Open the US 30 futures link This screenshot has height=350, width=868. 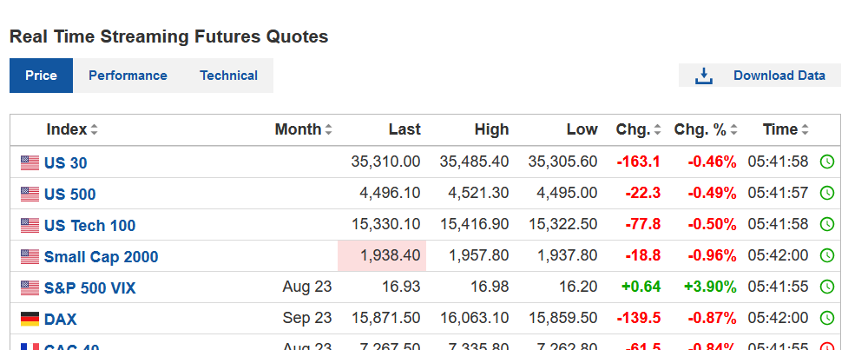pyautogui.click(x=66, y=162)
